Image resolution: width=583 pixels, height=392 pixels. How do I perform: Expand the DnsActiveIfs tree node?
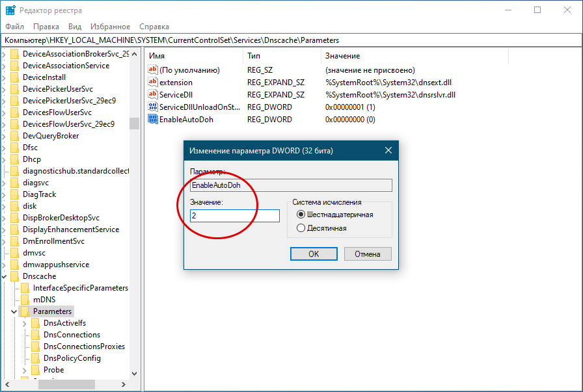pyautogui.click(x=25, y=323)
